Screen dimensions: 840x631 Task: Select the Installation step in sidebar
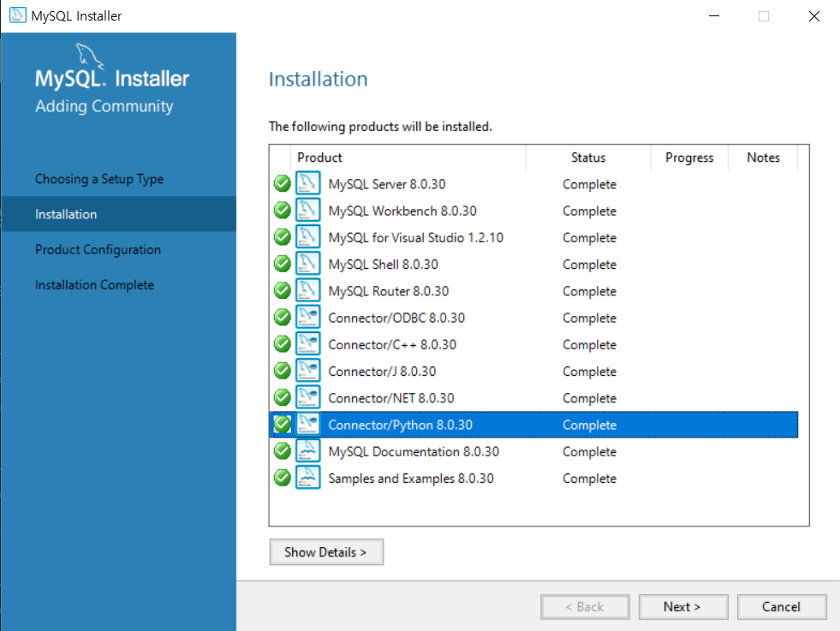point(118,214)
